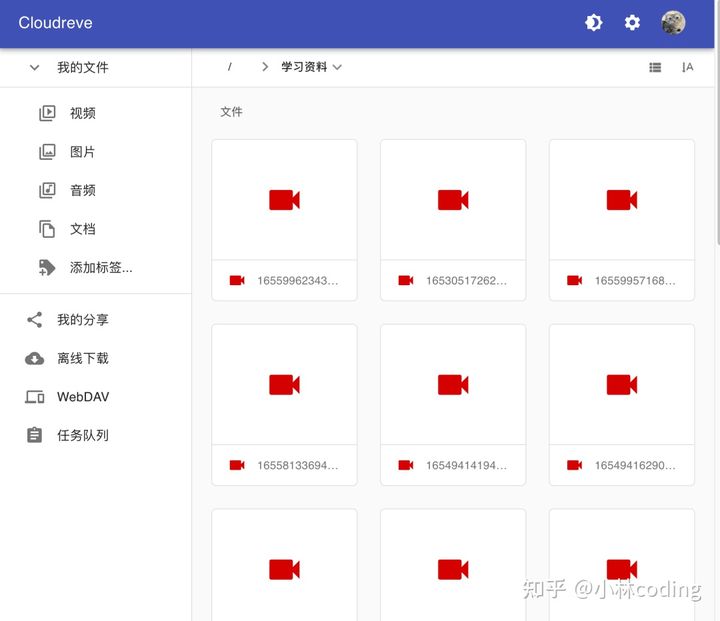
Task: Click small video icon beside 16559957168...
Action: 574,280
